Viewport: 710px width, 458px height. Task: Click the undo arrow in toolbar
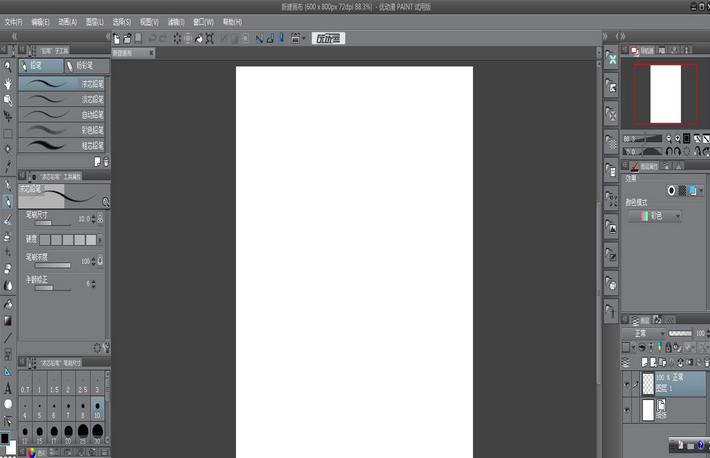[x=152, y=39]
